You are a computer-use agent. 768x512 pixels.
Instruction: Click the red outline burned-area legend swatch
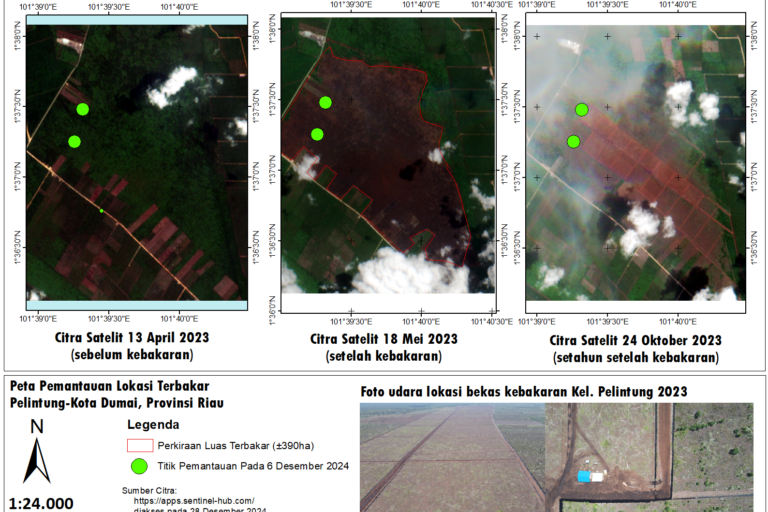click(139, 445)
